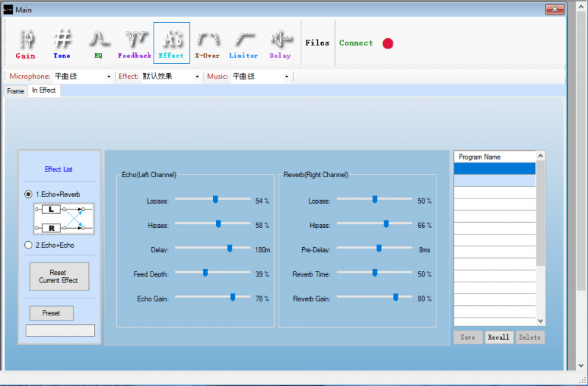Select the 1.Echo+Reverb radio option
588x386 pixels.
click(x=29, y=194)
